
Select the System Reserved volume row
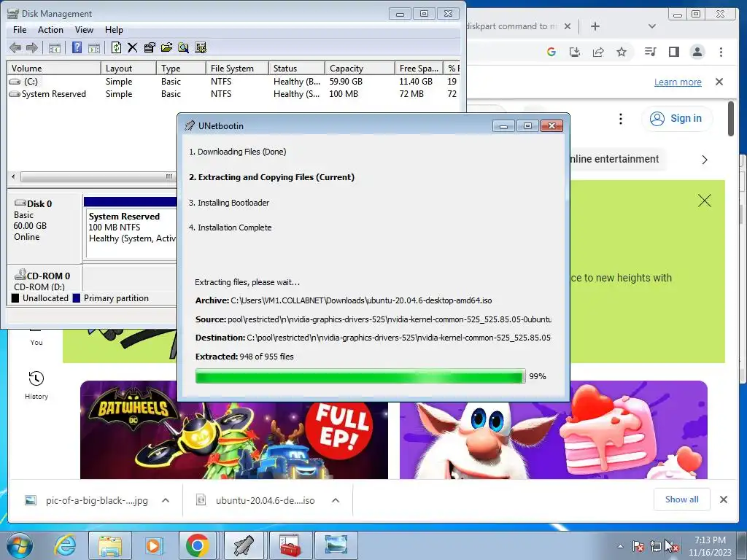233,94
